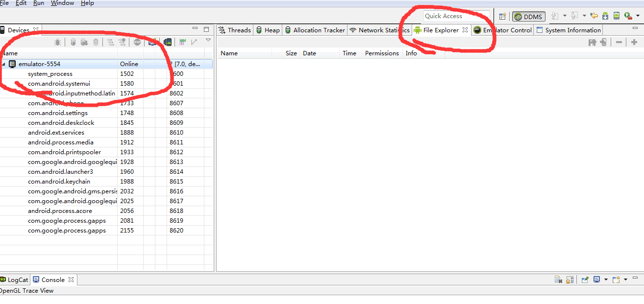644x304 pixels.
Task: Click the Run with toolbox icon
Action: click(x=628, y=16)
